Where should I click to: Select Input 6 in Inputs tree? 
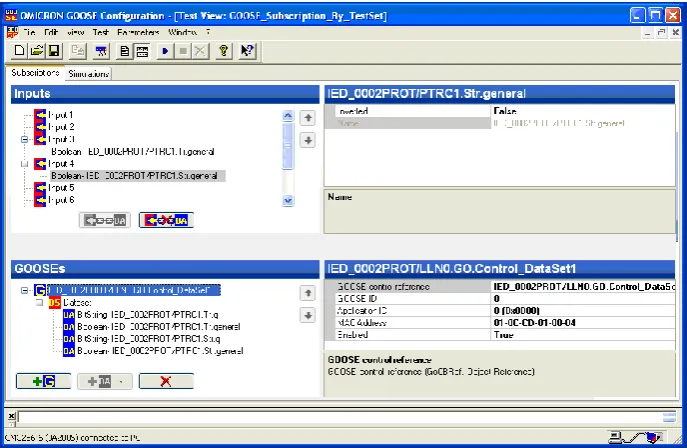click(x=61, y=200)
